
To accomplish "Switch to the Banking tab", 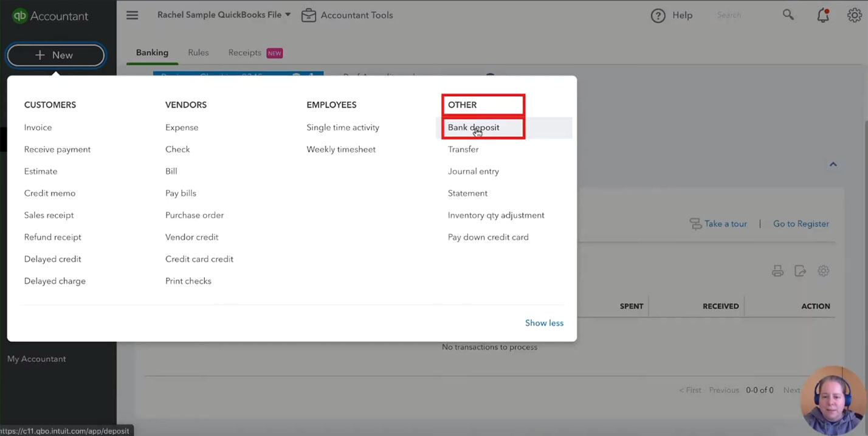I will (x=152, y=53).
